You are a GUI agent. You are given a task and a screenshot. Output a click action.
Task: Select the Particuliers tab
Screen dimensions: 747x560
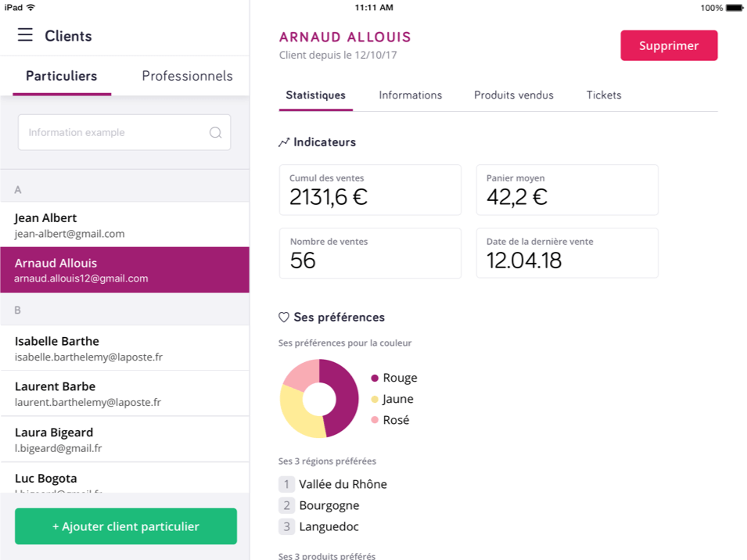61,76
